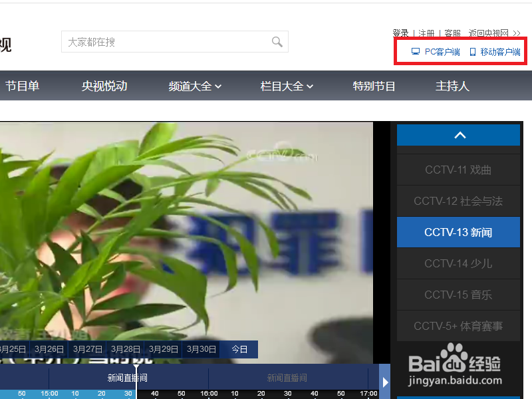Click the 注册 register link

426,33
